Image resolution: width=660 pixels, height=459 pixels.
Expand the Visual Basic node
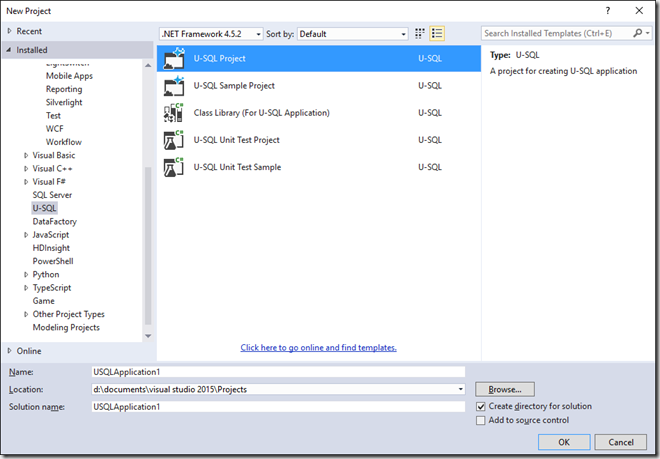point(26,155)
